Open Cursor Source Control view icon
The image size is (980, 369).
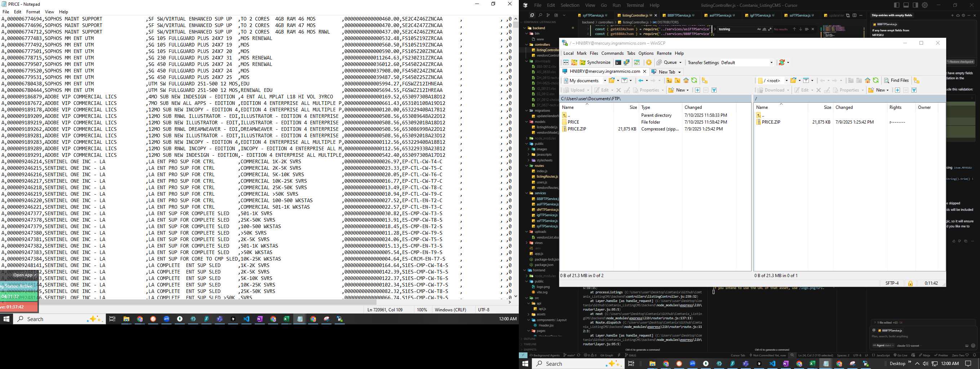coord(548,15)
